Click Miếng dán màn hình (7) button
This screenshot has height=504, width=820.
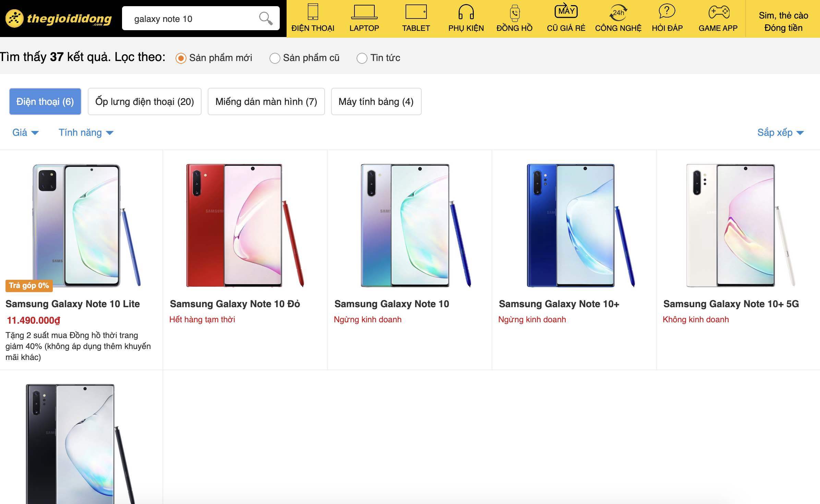pos(266,101)
